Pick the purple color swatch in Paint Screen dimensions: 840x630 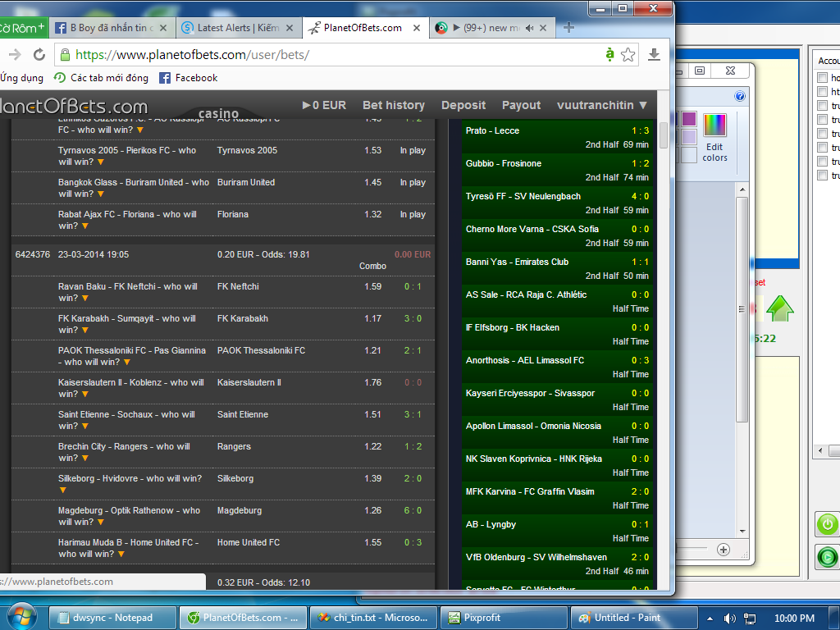pos(689,118)
